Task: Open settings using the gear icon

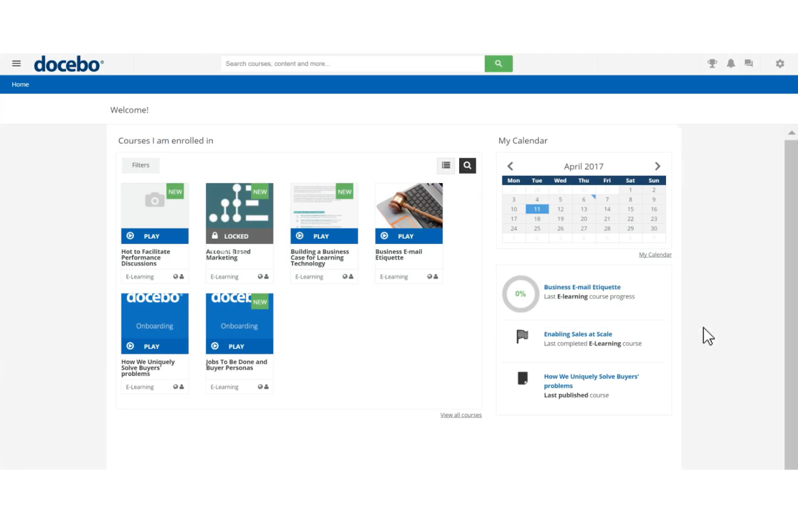Action: (x=780, y=63)
